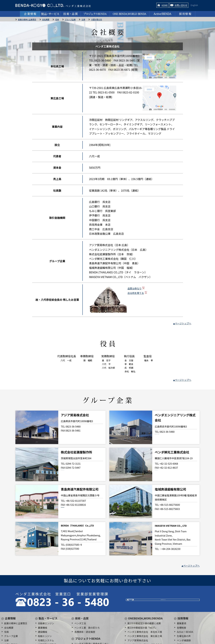This screenshot has width=215, height=644.
Task: Open the 企業情報 navigation tab
Action: pos(30,14)
